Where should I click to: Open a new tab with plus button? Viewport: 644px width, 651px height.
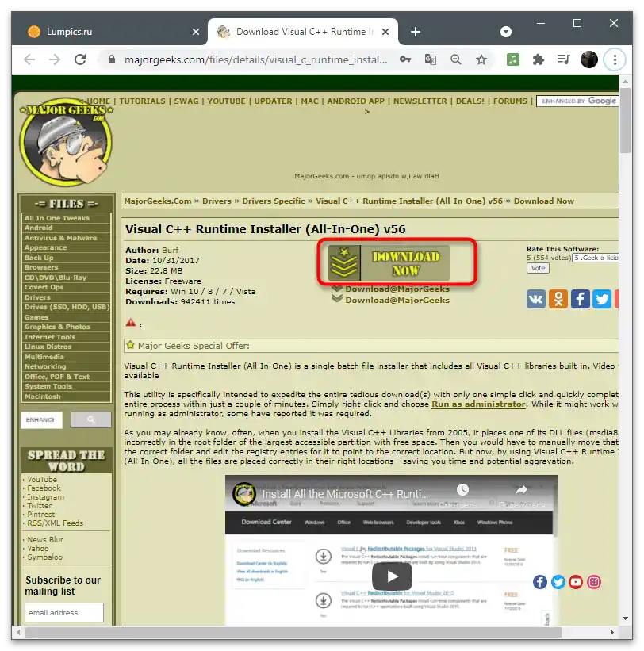coord(416,32)
